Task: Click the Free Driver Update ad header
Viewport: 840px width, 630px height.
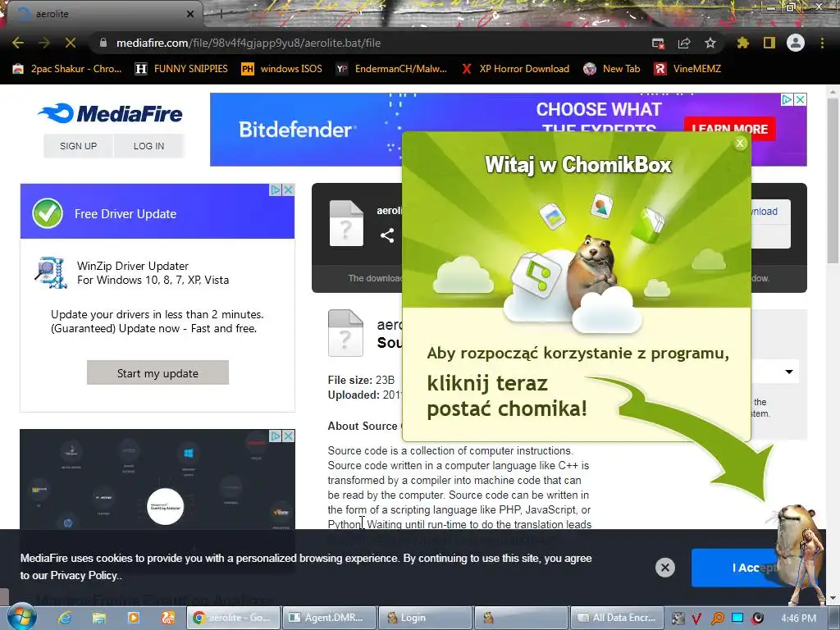Action: tap(157, 213)
